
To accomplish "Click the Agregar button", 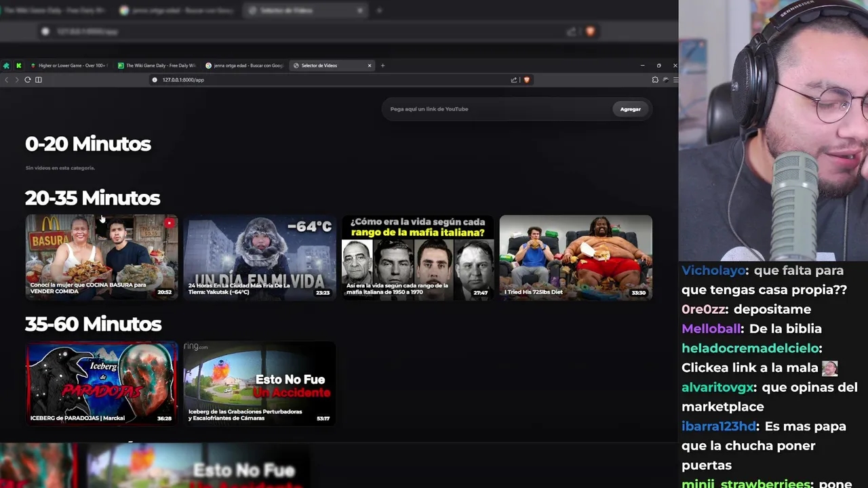I will (x=630, y=109).
